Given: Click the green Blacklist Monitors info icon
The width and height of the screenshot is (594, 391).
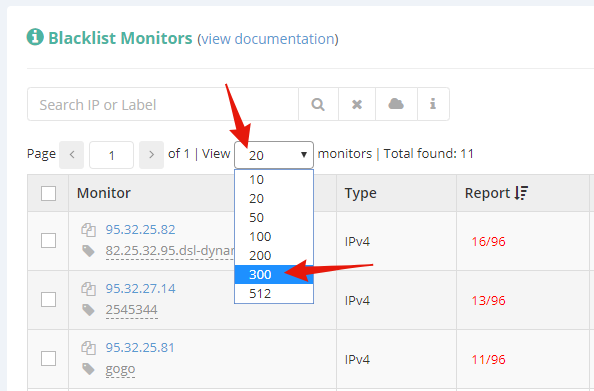Looking at the screenshot, I should coord(35,37).
